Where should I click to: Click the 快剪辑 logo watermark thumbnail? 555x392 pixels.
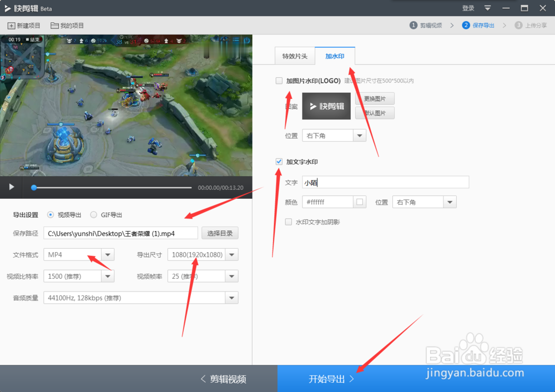pos(326,106)
